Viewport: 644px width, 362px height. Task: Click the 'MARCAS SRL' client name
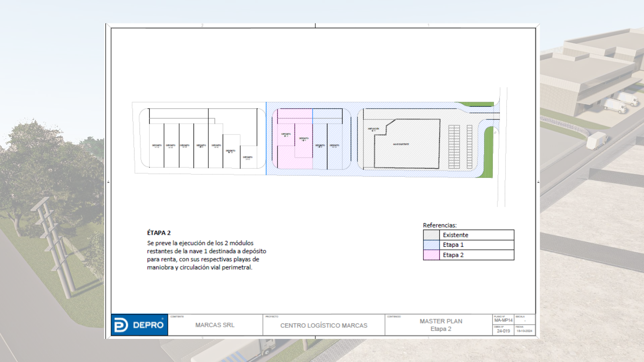[215, 325]
